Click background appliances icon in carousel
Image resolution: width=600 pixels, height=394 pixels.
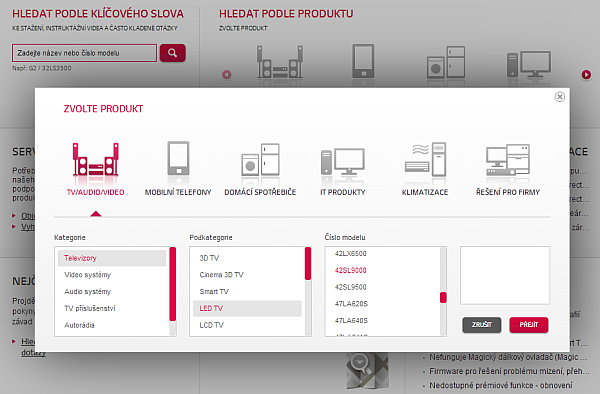pos(446,62)
